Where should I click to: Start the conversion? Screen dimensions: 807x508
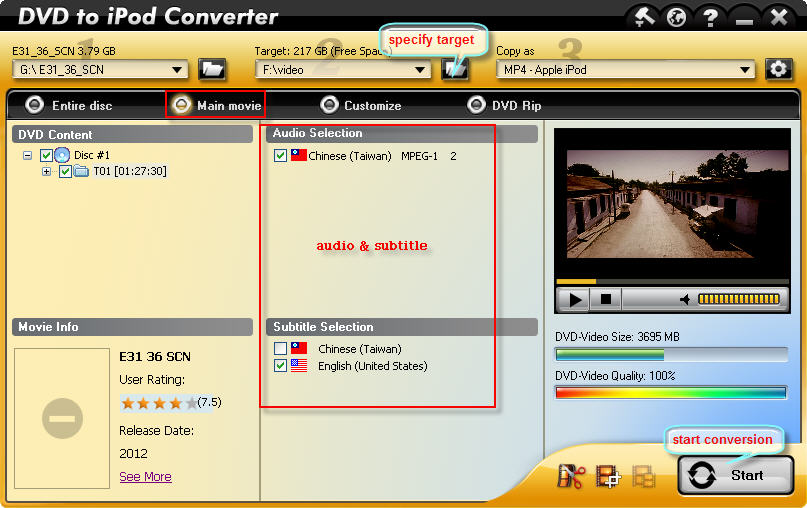click(x=735, y=475)
